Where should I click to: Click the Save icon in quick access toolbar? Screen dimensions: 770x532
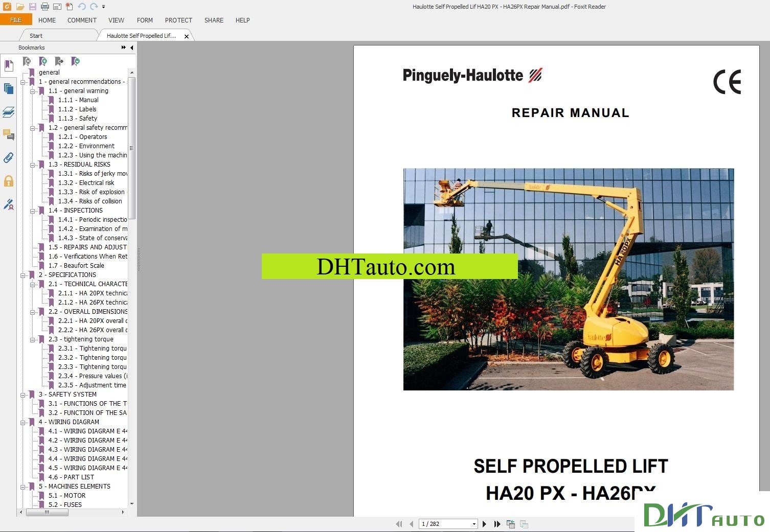pyautogui.click(x=32, y=7)
